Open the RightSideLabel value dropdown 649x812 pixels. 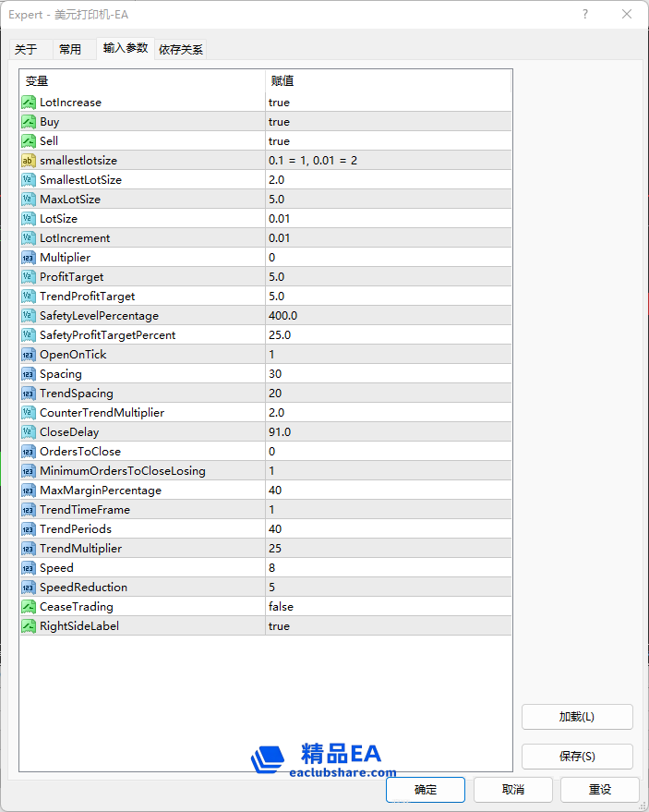(388, 626)
